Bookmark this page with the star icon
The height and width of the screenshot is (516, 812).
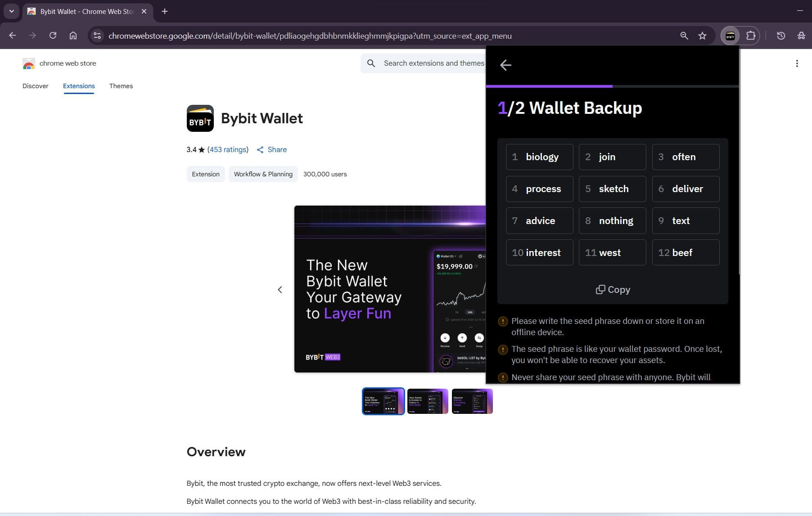[702, 36]
